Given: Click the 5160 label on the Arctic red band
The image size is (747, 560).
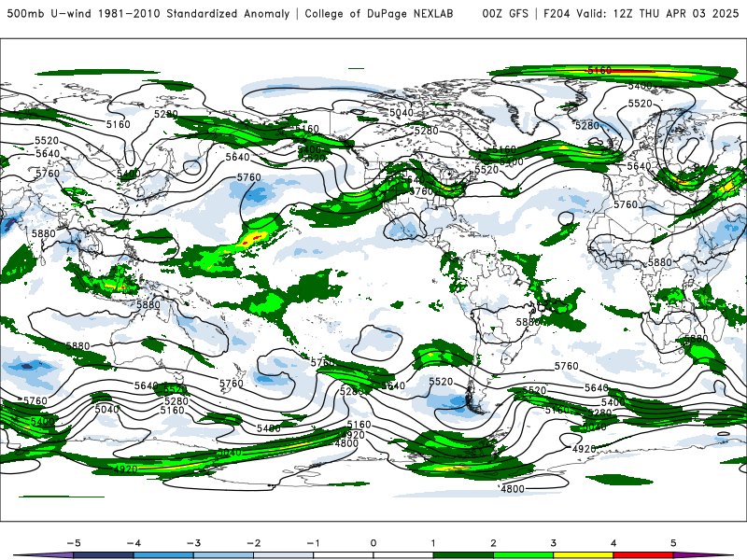Looking at the screenshot, I should coord(599,71).
